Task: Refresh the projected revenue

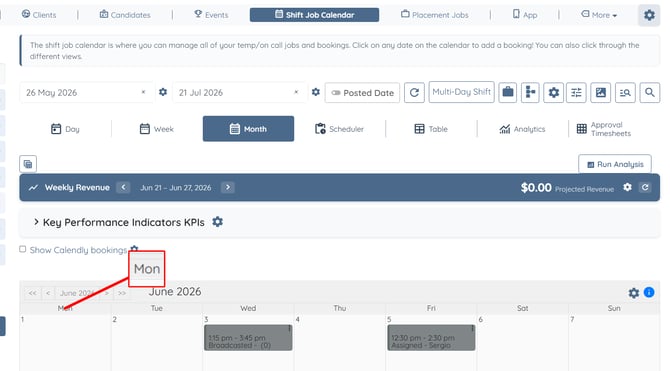Action: (645, 187)
